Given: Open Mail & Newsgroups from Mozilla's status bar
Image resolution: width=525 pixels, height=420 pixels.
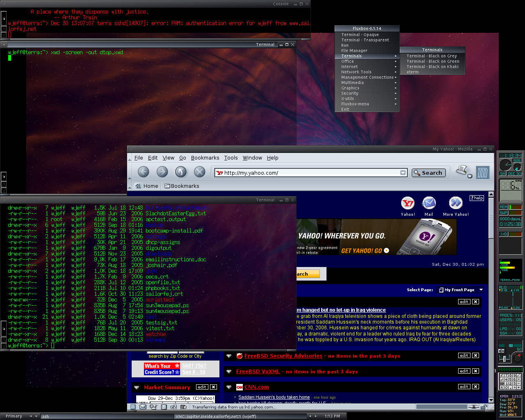Looking at the screenshot, I should tap(143, 407).
